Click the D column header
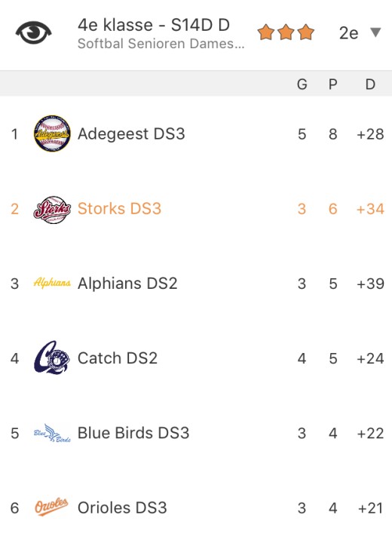This screenshot has height=540, width=392. [x=370, y=84]
